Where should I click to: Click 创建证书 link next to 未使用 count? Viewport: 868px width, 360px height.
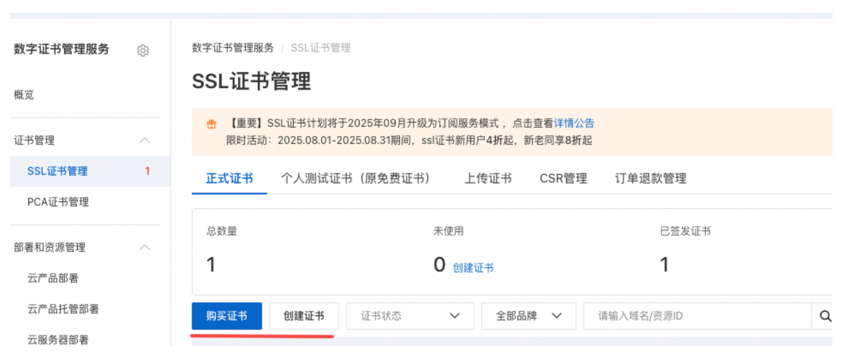(473, 268)
